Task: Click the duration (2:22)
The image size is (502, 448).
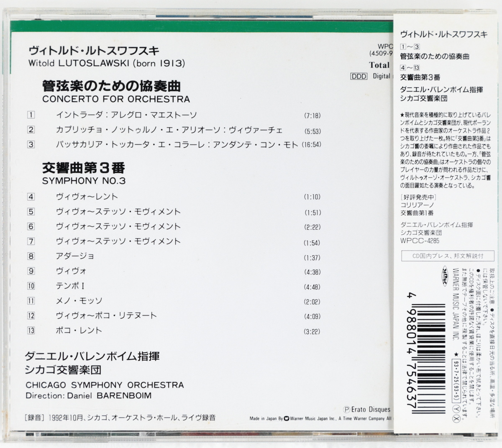Action: click(x=312, y=227)
